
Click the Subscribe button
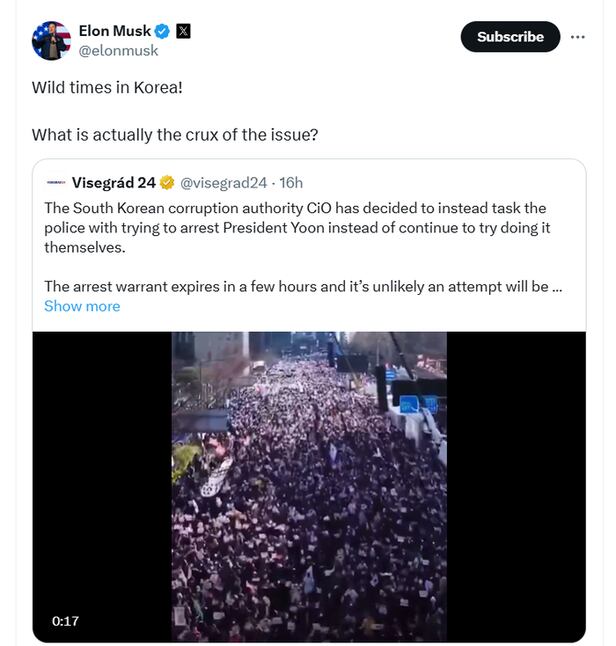(510, 37)
